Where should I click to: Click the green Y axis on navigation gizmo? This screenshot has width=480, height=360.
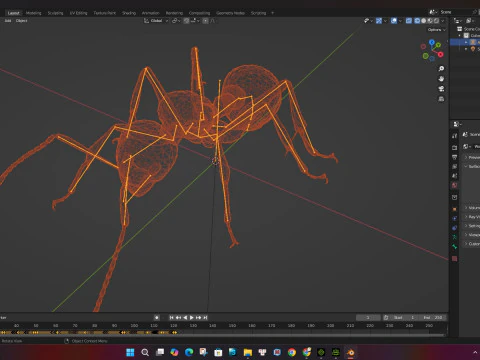(438, 45)
